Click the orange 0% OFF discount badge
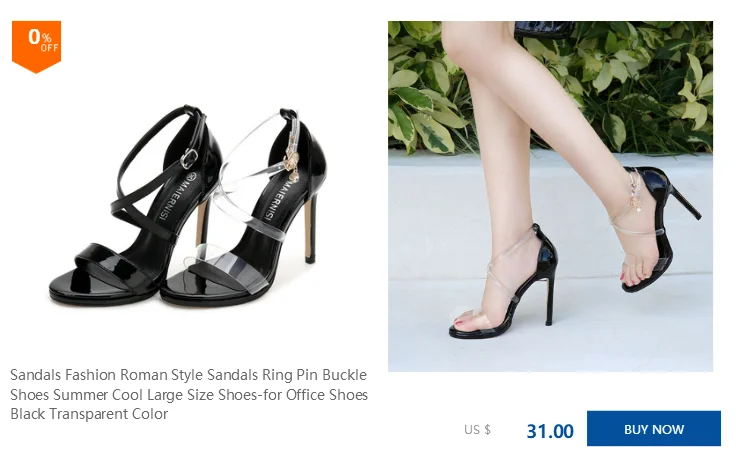This screenshot has width=738, height=475. point(36,46)
